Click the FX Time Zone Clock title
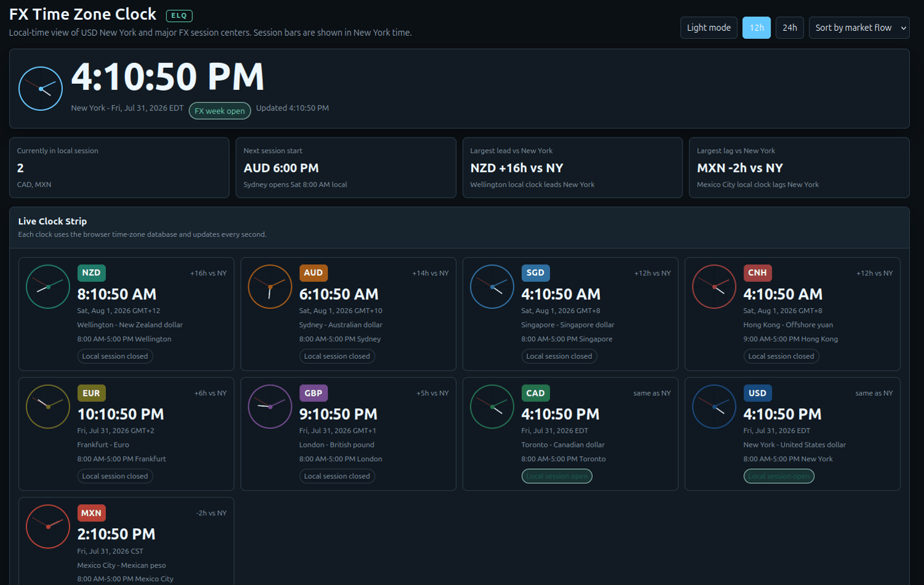The height and width of the screenshot is (585, 924). [x=83, y=14]
